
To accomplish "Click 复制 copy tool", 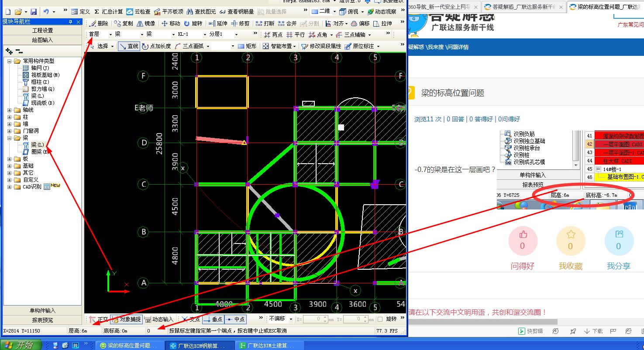I will click(x=124, y=24).
